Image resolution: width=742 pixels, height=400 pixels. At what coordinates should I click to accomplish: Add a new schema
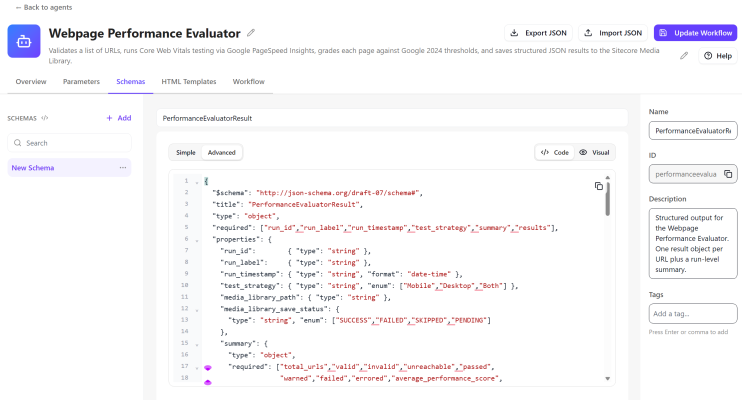pos(119,118)
